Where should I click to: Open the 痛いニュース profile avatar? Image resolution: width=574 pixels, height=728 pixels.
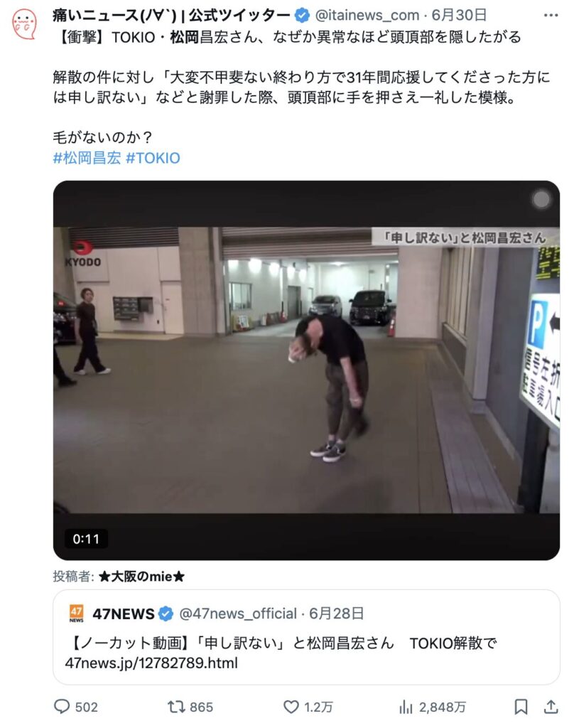coord(24,23)
